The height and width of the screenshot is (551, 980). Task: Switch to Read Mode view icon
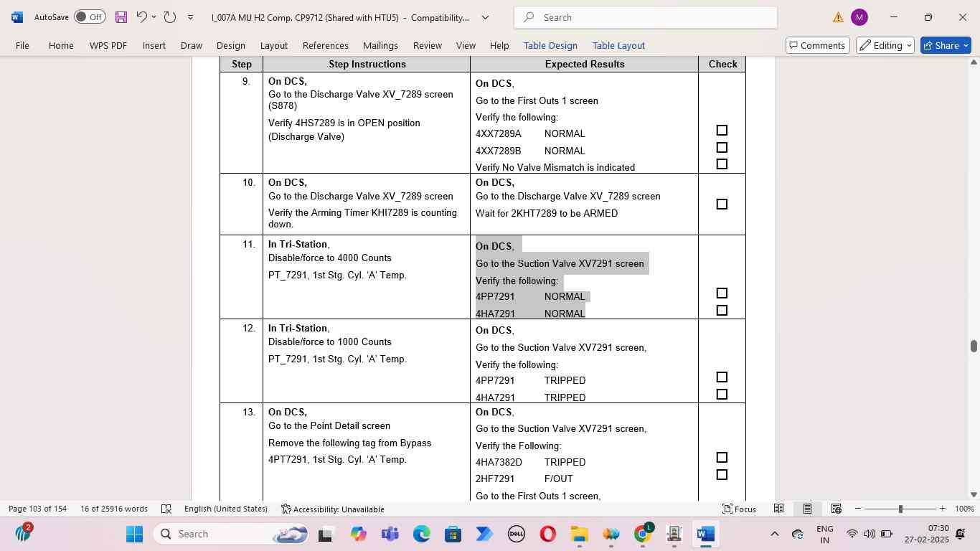tap(778, 509)
